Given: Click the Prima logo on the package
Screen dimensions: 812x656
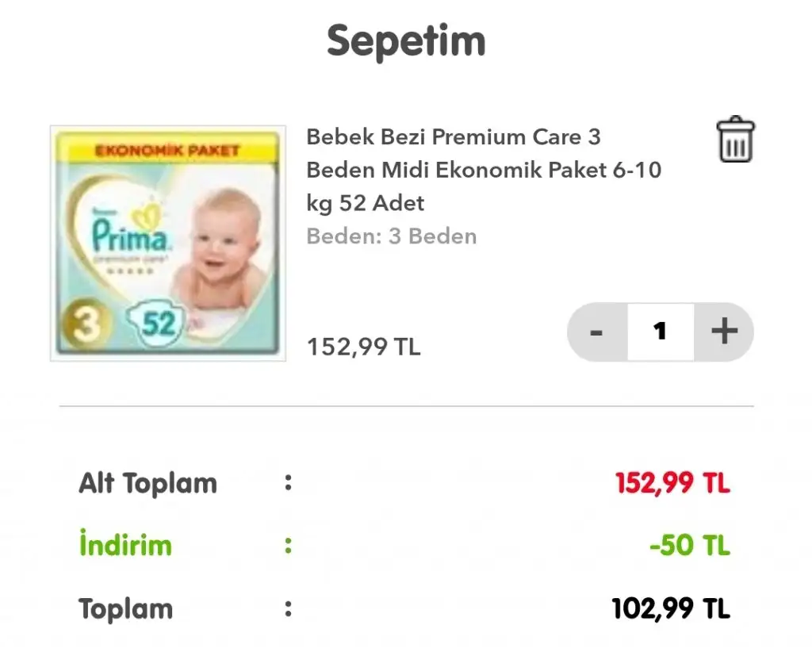Looking at the screenshot, I should tap(128, 236).
